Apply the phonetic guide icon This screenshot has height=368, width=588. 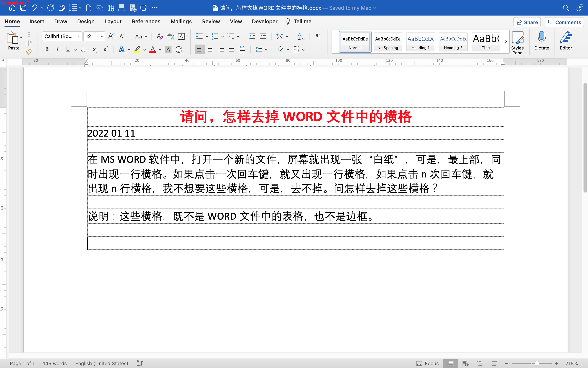coord(170,36)
